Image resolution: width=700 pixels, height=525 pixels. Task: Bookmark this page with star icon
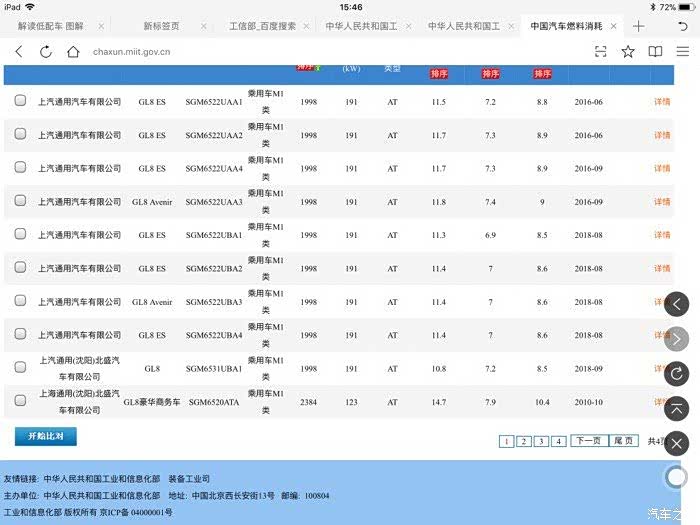[627, 51]
